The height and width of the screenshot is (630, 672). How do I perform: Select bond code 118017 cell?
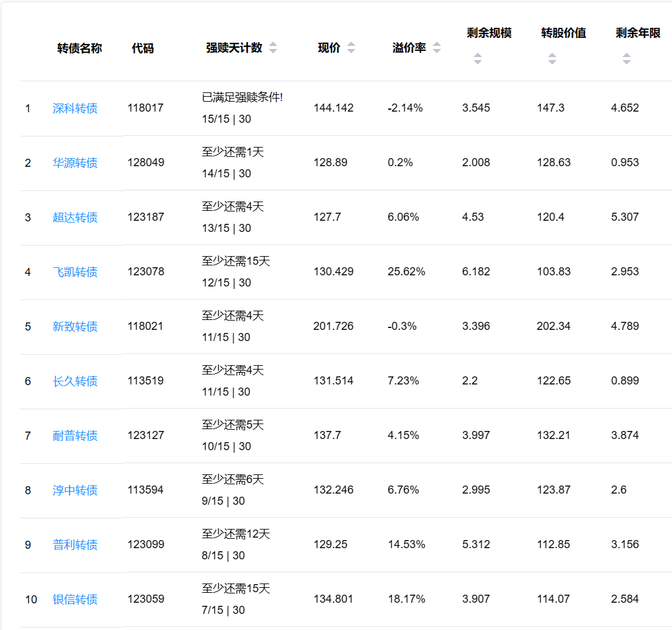coord(146,108)
